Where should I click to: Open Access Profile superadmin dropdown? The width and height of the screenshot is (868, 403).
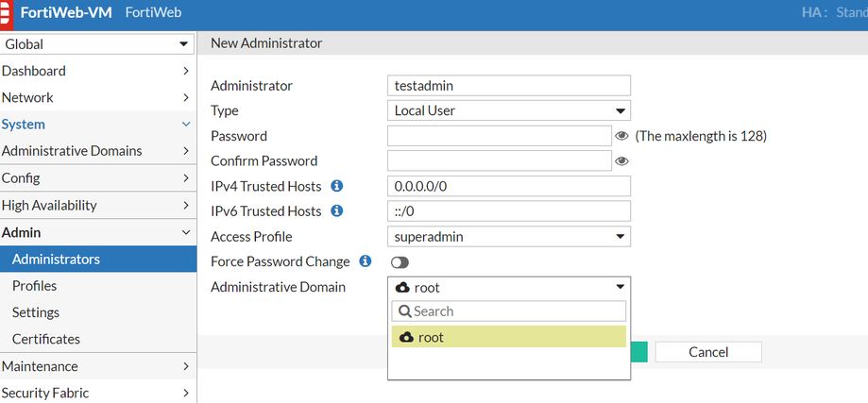click(x=508, y=237)
